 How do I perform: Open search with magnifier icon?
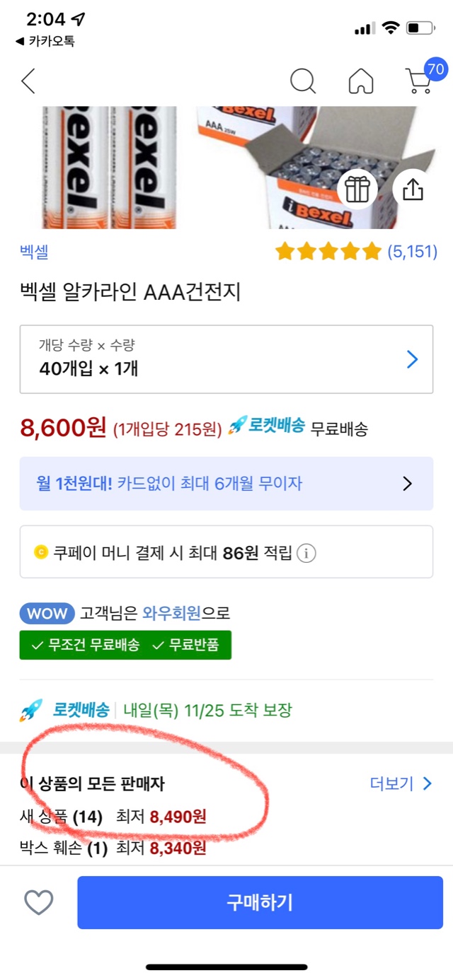[303, 81]
